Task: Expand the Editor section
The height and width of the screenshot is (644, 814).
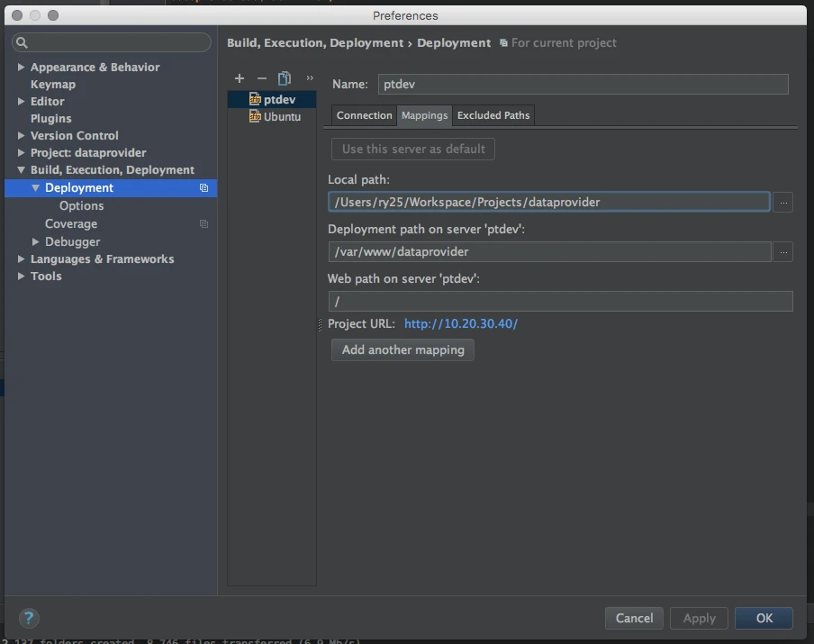Action: pos(21,101)
